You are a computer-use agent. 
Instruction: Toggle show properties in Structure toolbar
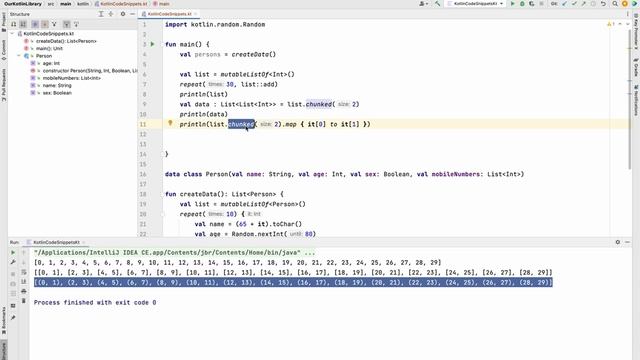[35, 24]
